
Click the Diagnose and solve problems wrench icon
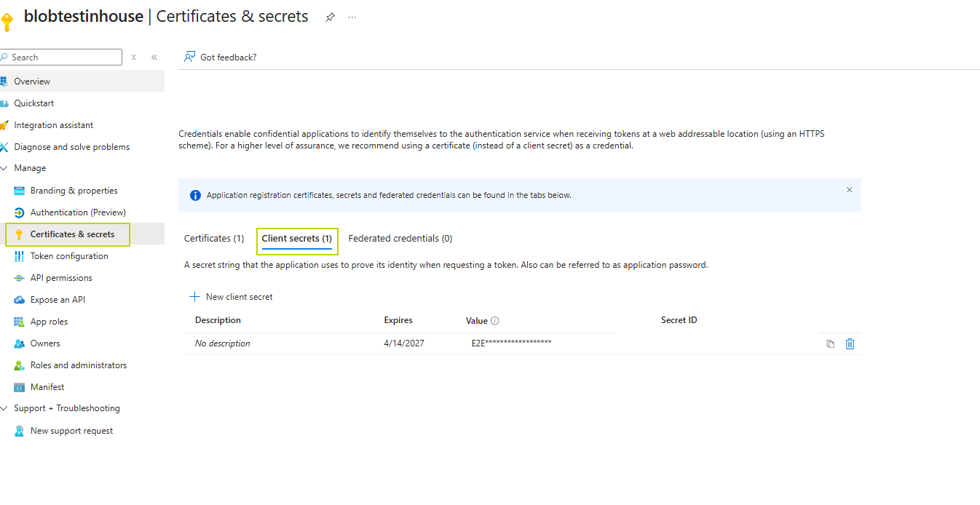[x=4, y=147]
